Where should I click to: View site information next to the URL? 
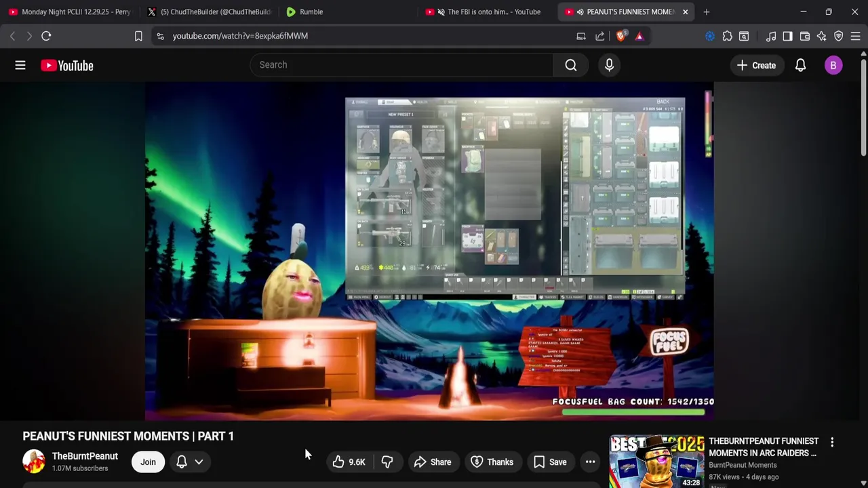160,36
